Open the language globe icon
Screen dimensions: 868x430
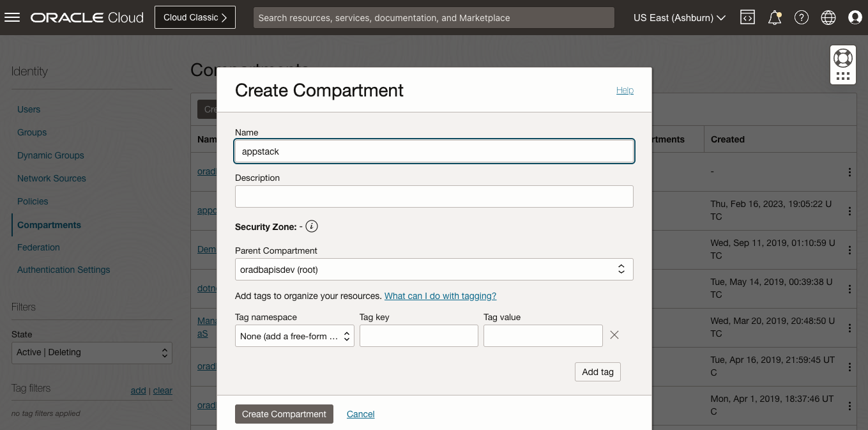tap(828, 18)
